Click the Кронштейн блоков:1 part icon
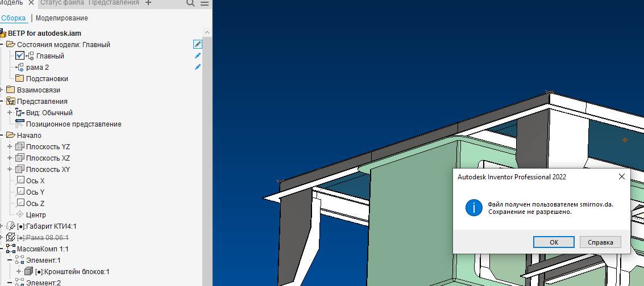644x286 pixels. [28, 271]
